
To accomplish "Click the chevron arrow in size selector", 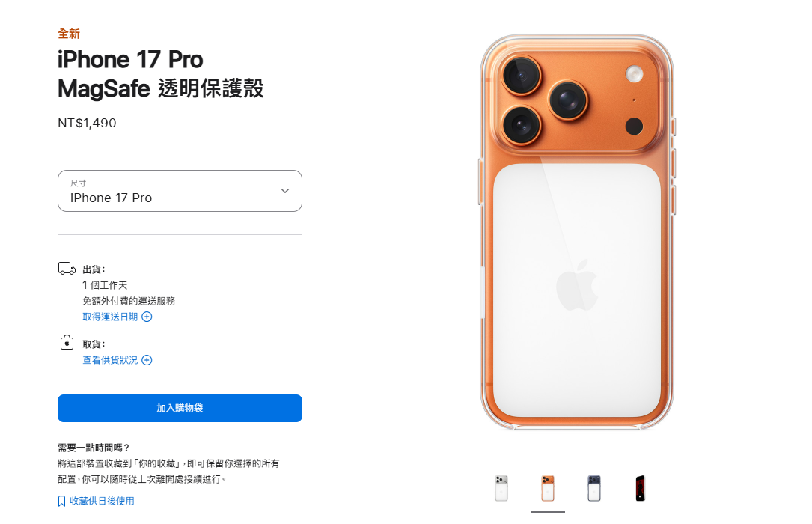I will [285, 191].
